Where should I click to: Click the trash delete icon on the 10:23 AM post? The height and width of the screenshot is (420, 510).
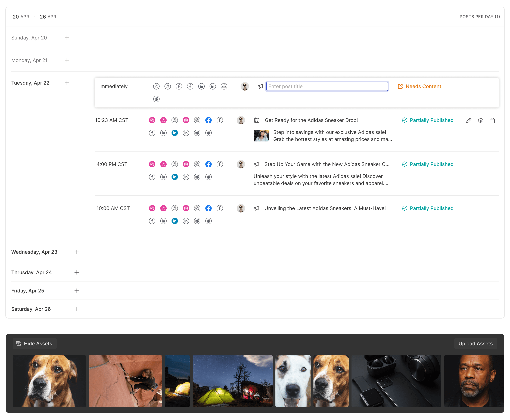pyautogui.click(x=493, y=121)
